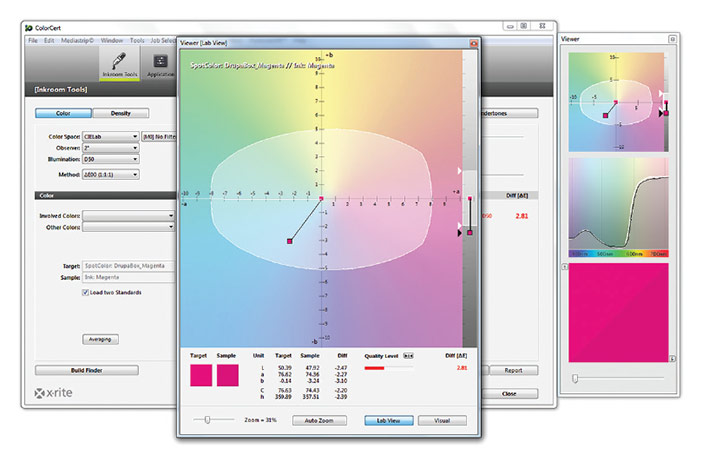Screen dimensions: 702x462
Task: Expand the Other Colors dropdown
Action: (128, 227)
